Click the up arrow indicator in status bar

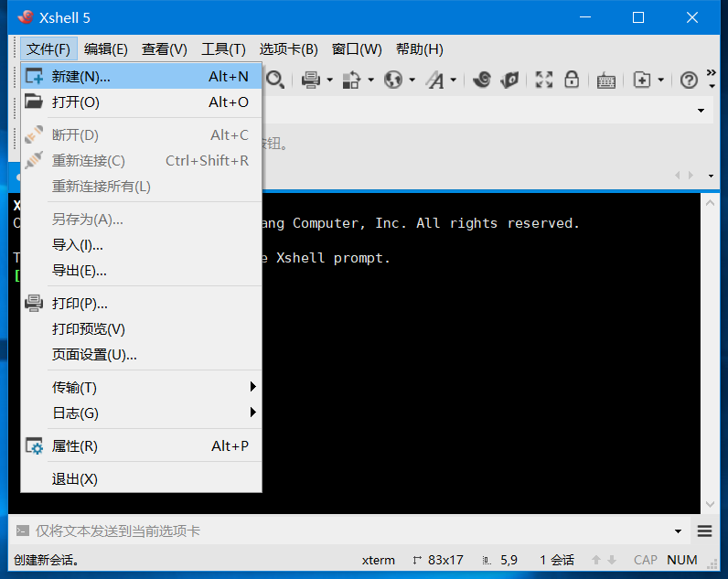pos(596,560)
